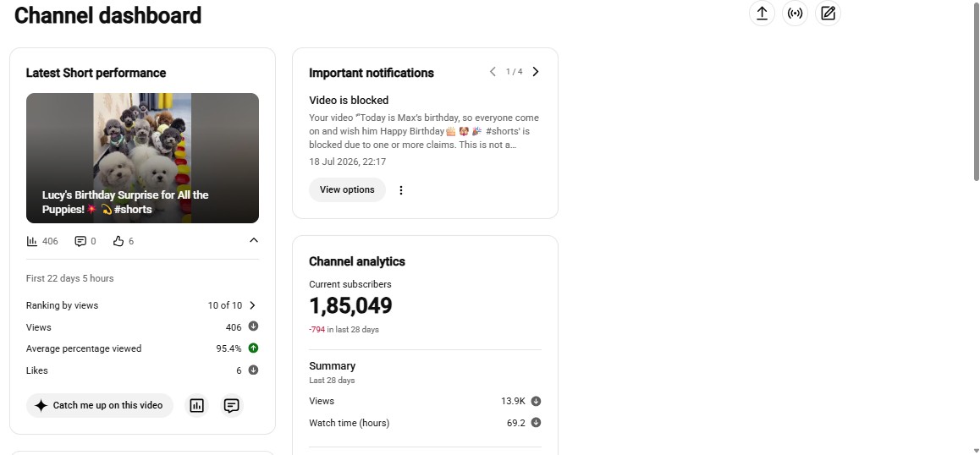980x455 pixels.
Task: Click the upload videos arrow icon
Action: point(762,14)
